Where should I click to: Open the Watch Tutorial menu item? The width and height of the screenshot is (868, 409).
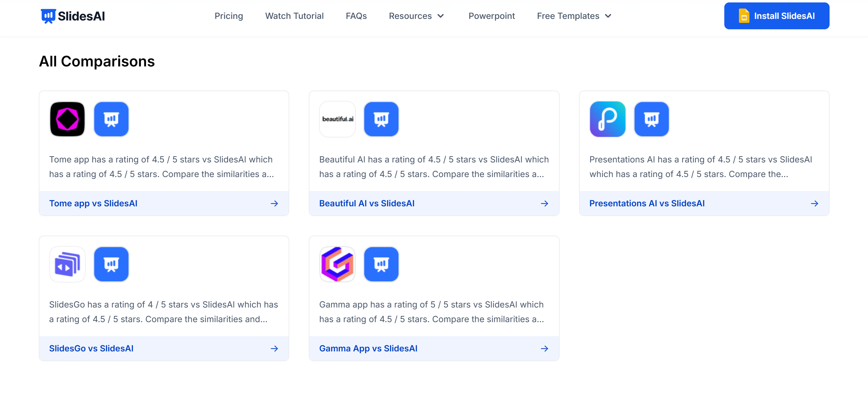point(294,16)
